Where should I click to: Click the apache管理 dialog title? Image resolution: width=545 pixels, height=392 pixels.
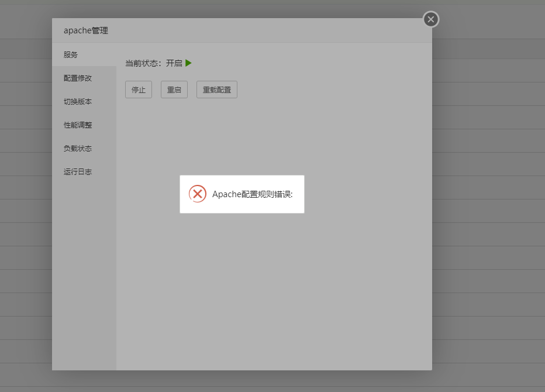86,30
